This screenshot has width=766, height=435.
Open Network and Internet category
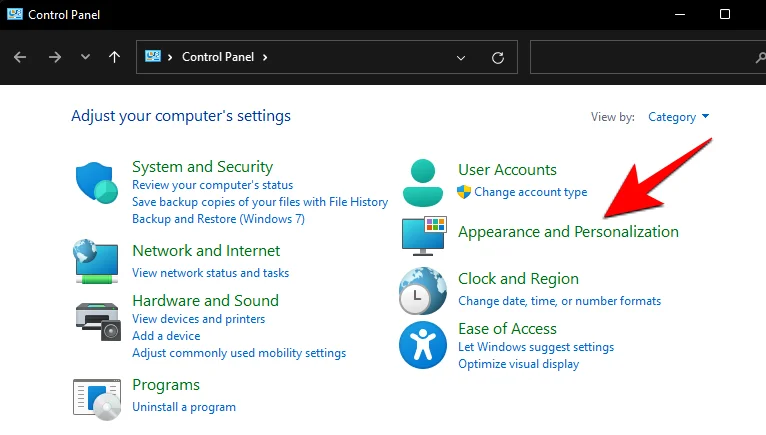point(206,251)
